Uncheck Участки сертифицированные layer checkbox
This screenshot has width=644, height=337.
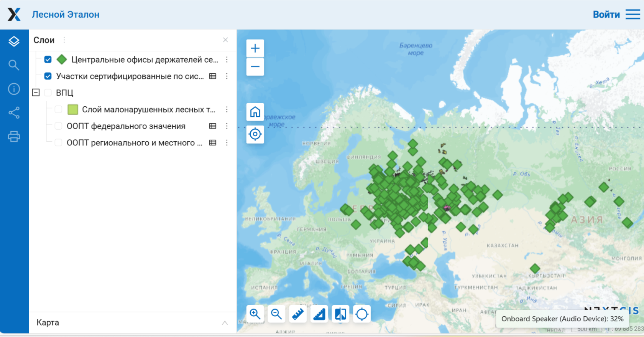point(48,76)
